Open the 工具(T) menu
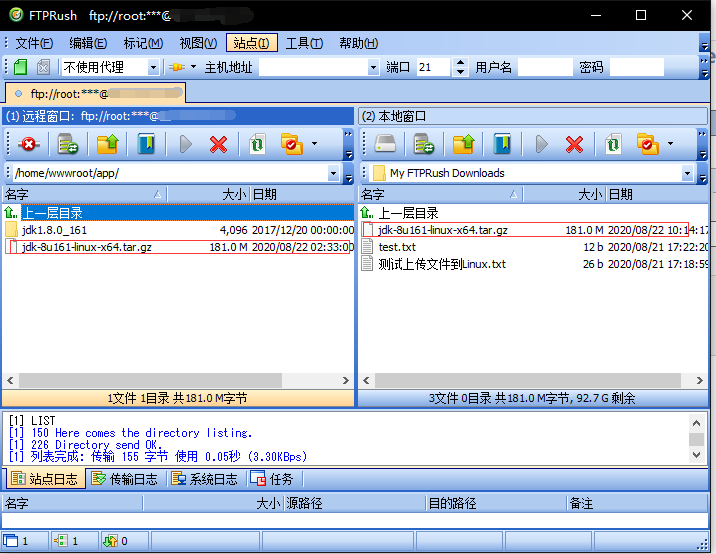 pos(304,43)
